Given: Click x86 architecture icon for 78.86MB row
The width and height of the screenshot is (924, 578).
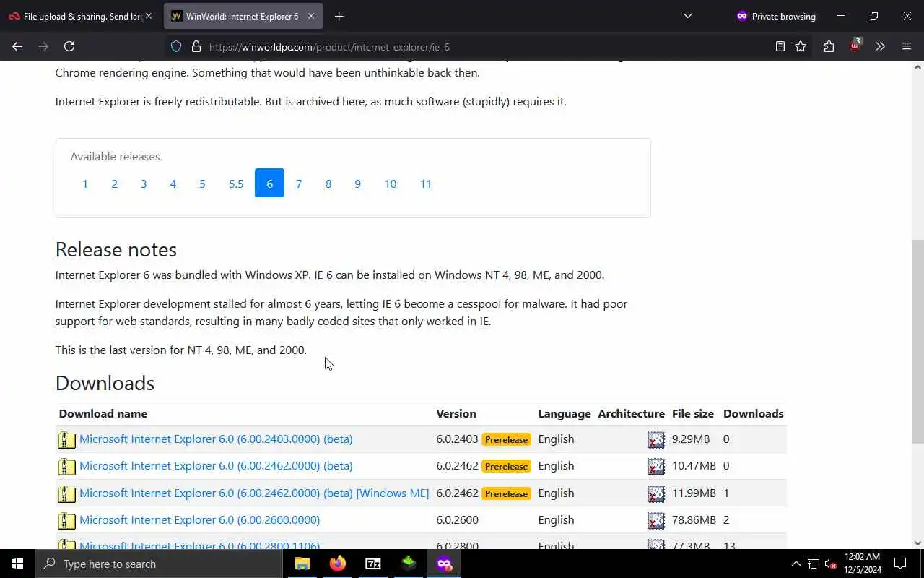Looking at the screenshot, I should coord(655,520).
